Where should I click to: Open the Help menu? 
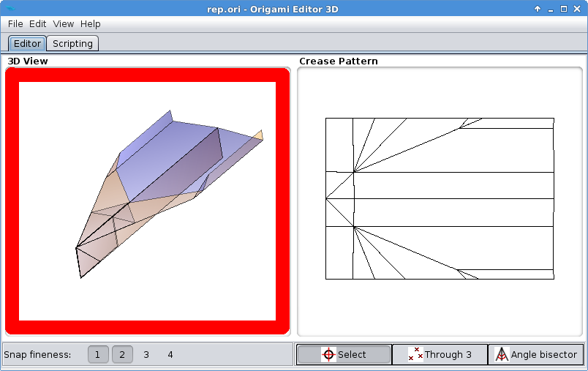point(91,24)
